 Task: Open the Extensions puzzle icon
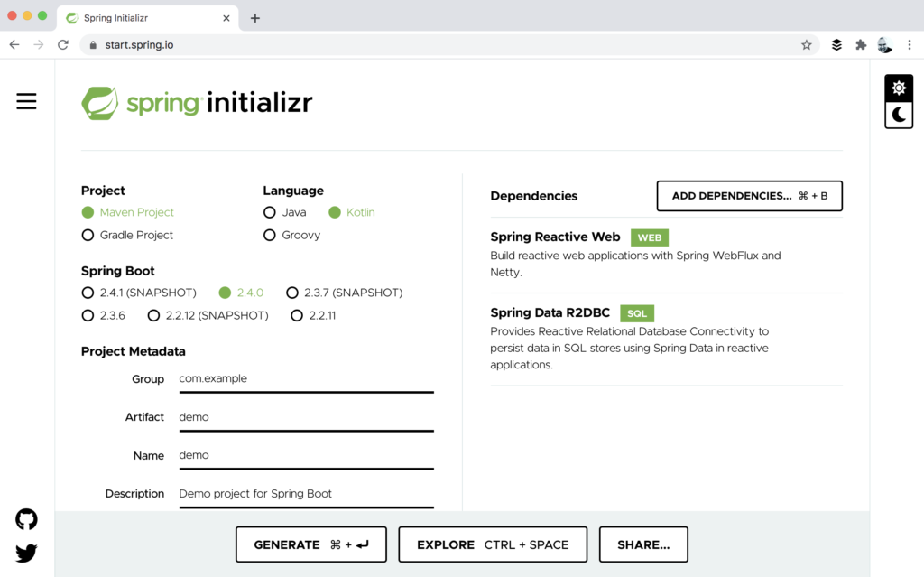(861, 45)
